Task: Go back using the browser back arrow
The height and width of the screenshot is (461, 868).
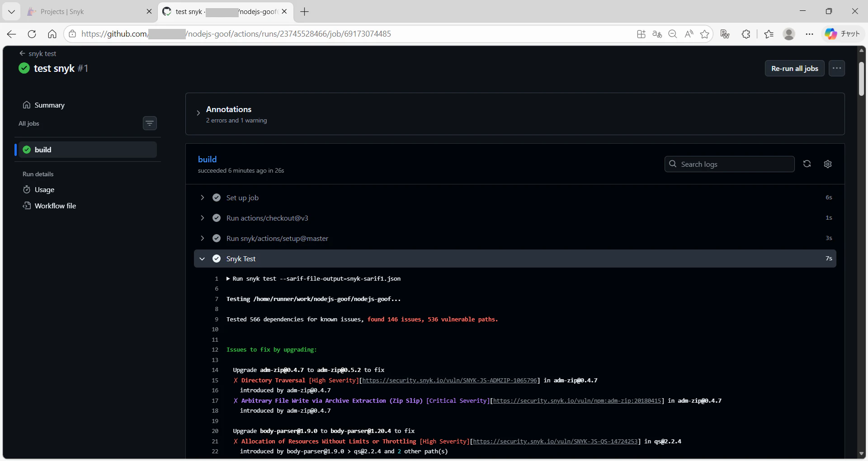Action: point(12,34)
